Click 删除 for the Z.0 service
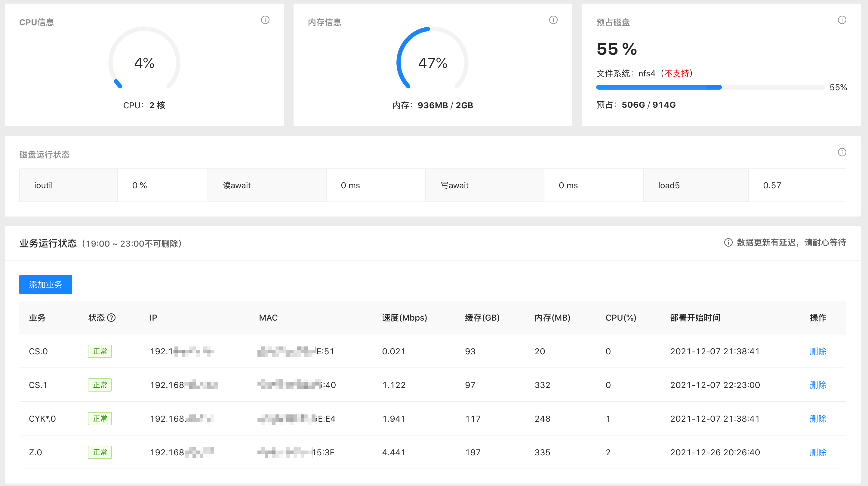The height and width of the screenshot is (486, 868). click(x=818, y=452)
